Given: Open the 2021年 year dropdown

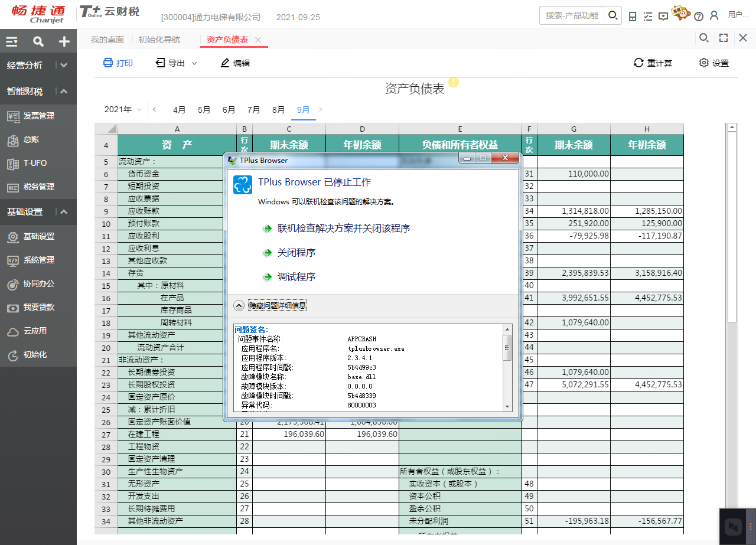Looking at the screenshot, I should coord(123,109).
